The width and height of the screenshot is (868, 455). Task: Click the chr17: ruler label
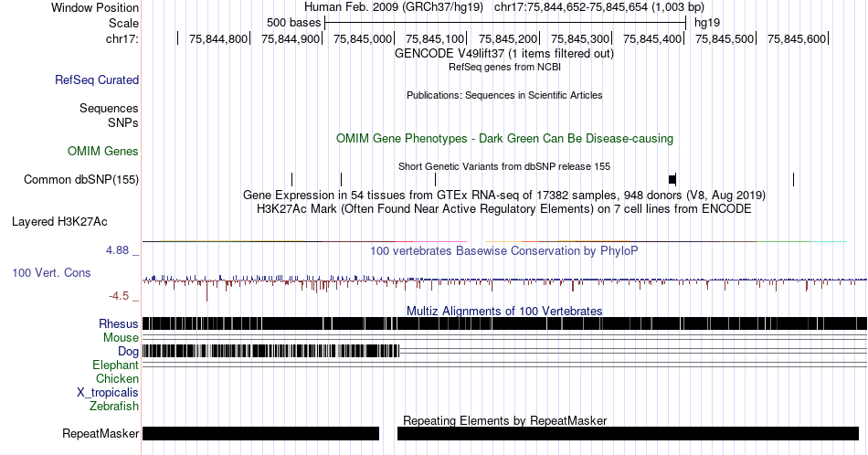[122, 38]
